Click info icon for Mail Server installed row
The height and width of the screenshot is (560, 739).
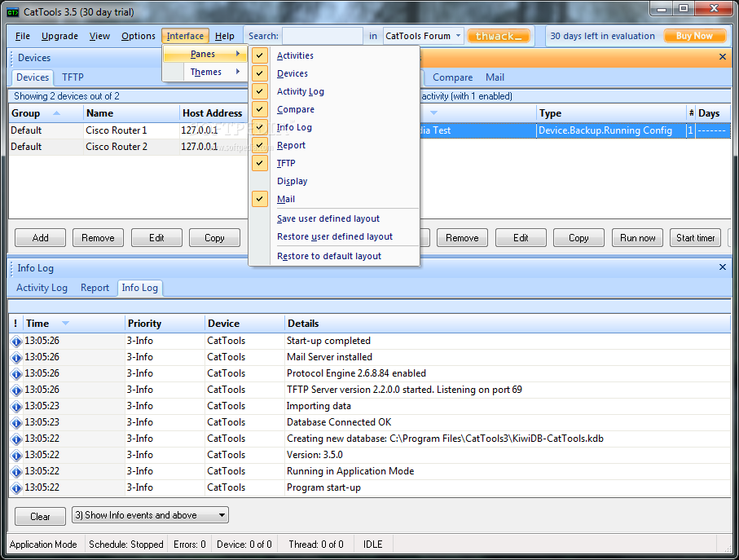coord(16,358)
